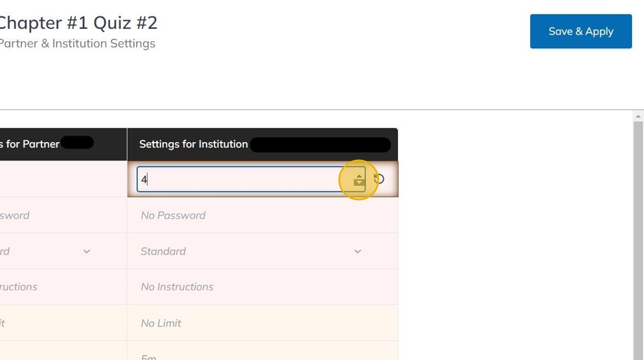Expand the partner column dropdown chevron
The image size is (644, 360).
tap(87, 251)
